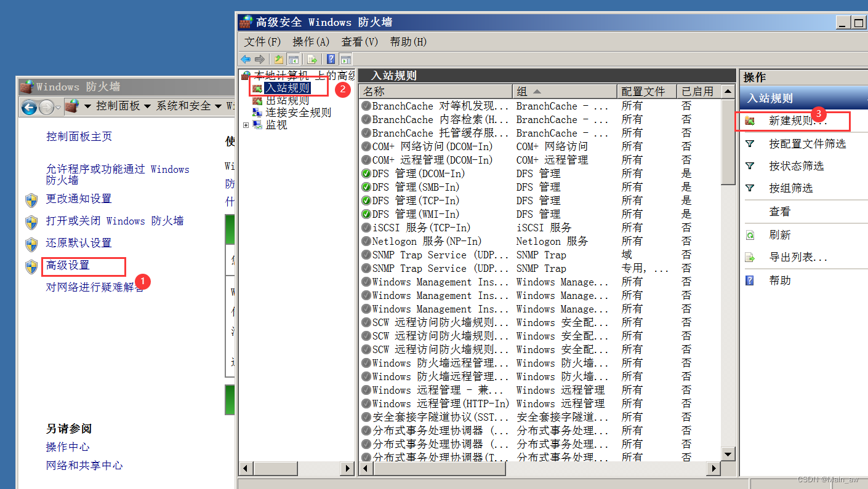The image size is (868, 489).
Task: Click the shield icon beside 更改通知设置
Action: (31, 201)
